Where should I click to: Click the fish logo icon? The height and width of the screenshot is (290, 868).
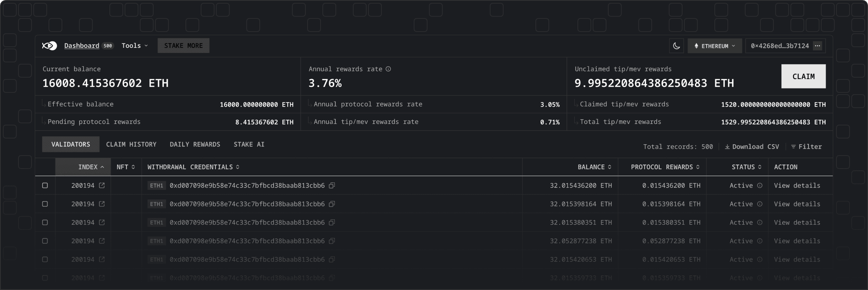pyautogui.click(x=49, y=46)
